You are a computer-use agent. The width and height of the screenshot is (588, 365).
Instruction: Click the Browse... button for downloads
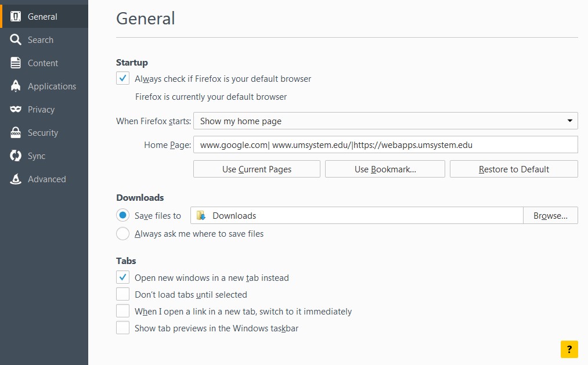tap(550, 215)
